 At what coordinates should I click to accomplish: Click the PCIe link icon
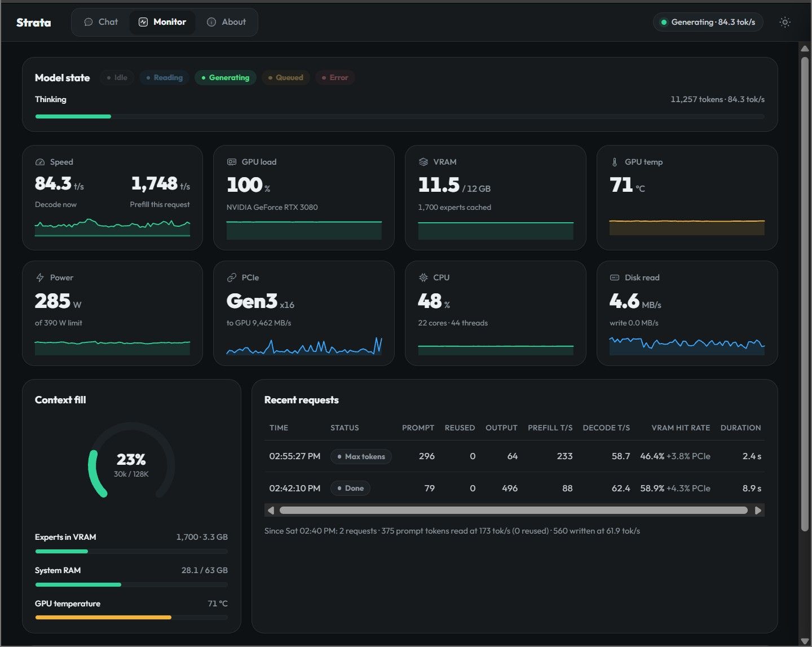(x=232, y=278)
